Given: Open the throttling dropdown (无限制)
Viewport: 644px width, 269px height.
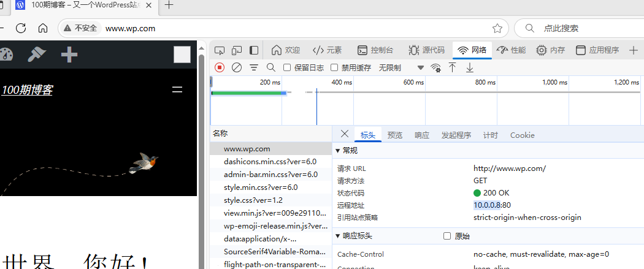Looking at the screenshot, I should click(401, 67).
